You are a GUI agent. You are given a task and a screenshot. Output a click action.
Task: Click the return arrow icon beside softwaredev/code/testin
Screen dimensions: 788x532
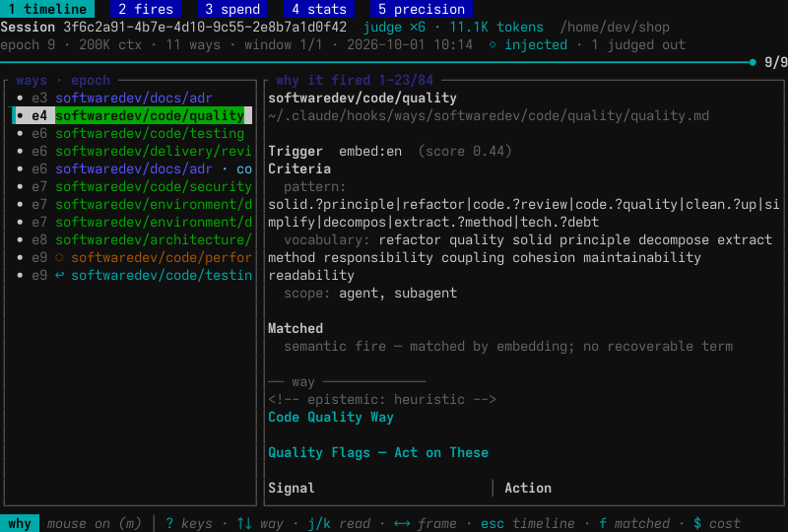59,275
